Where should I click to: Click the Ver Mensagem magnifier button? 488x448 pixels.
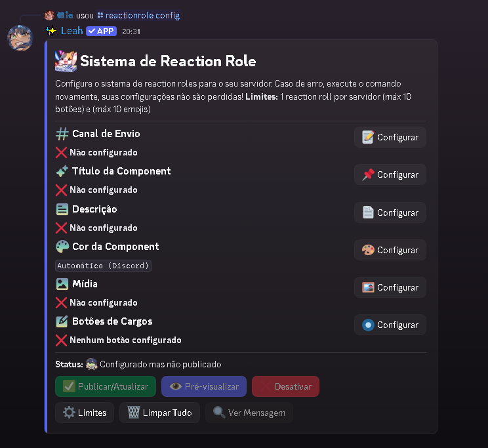249,413
